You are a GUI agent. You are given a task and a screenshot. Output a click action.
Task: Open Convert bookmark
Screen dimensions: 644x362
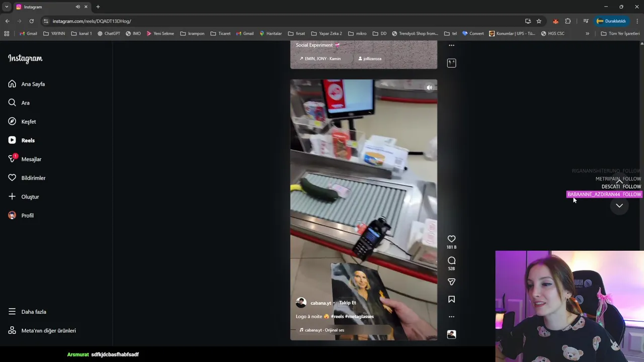pos(473,34)
